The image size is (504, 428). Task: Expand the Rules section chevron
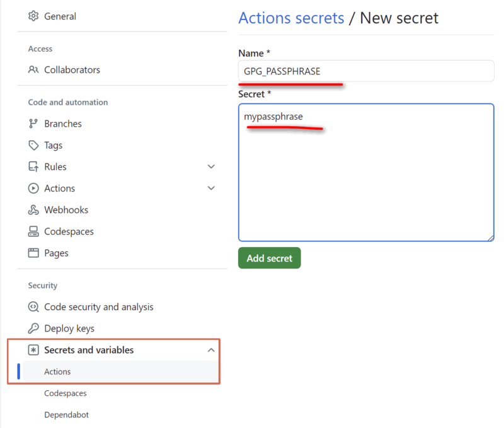pos(212,166)
